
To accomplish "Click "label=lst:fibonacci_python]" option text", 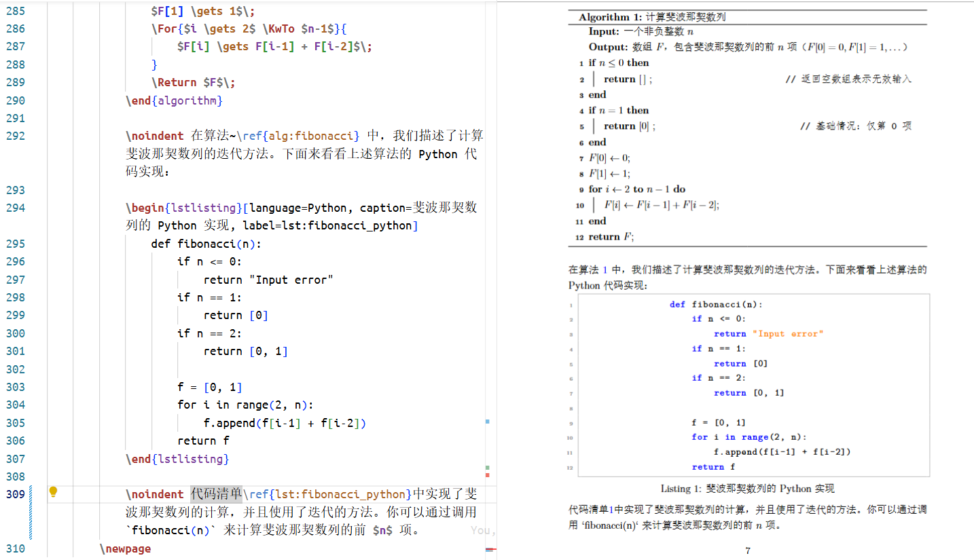I will 330,226.
